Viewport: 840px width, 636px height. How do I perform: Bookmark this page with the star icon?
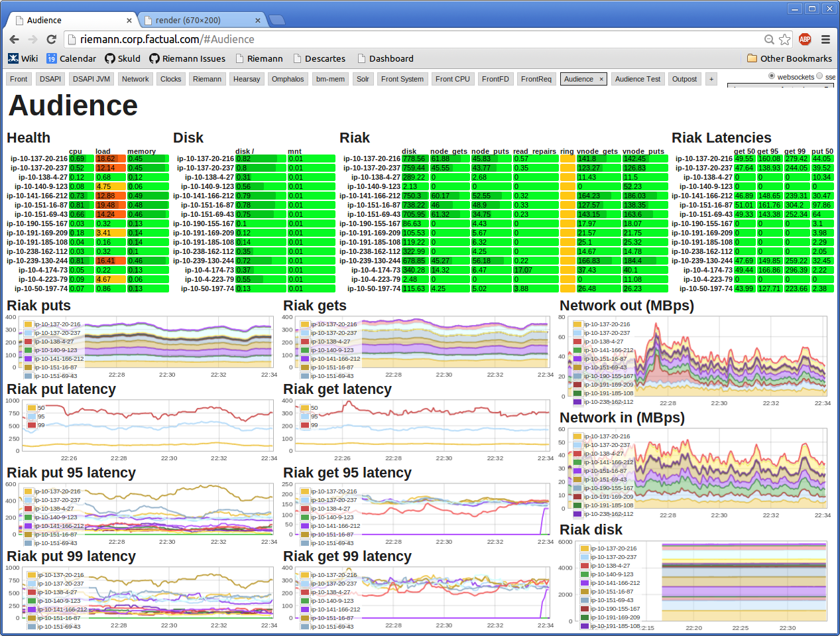click(x=785, y=39)
